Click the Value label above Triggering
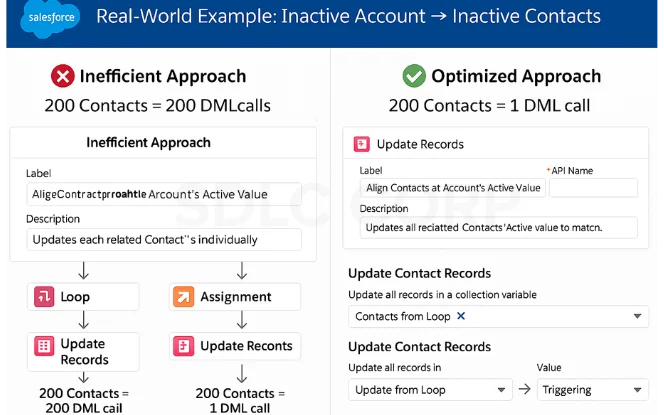 549,368
